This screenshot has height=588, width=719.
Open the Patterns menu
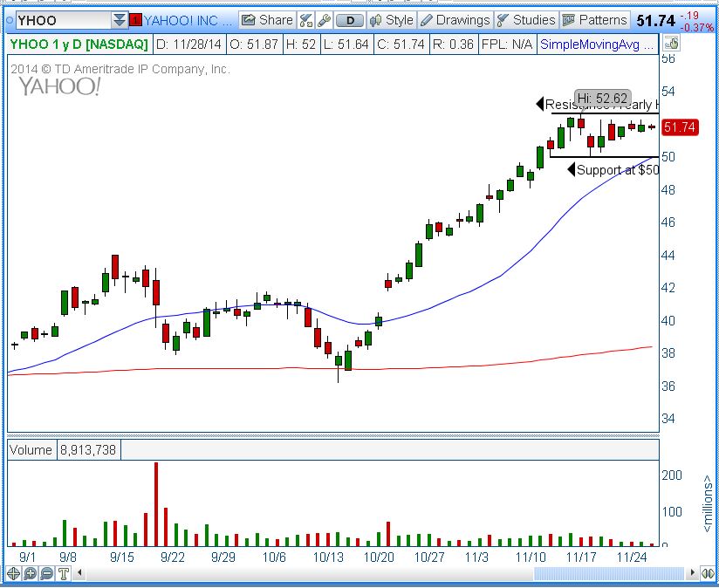coord(595,20)
